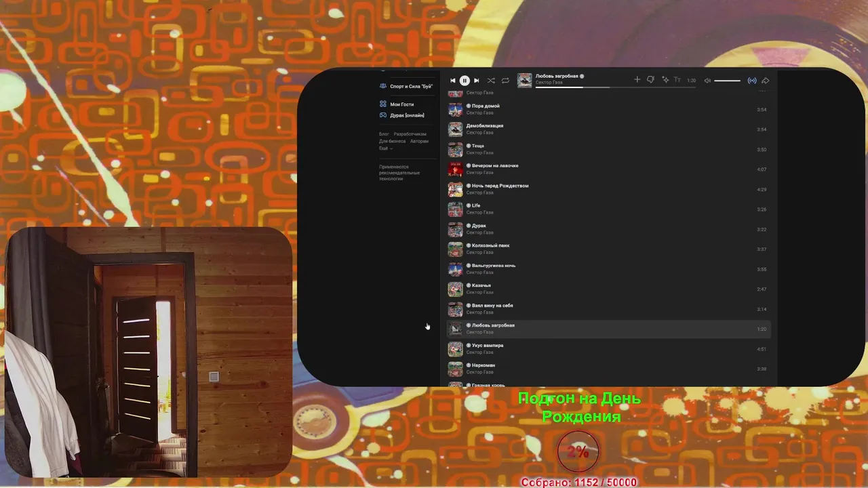The height and width of the screenshot is (488, 868).
Task: Open the Разработчикам footer link
Action: pos(410,134)
